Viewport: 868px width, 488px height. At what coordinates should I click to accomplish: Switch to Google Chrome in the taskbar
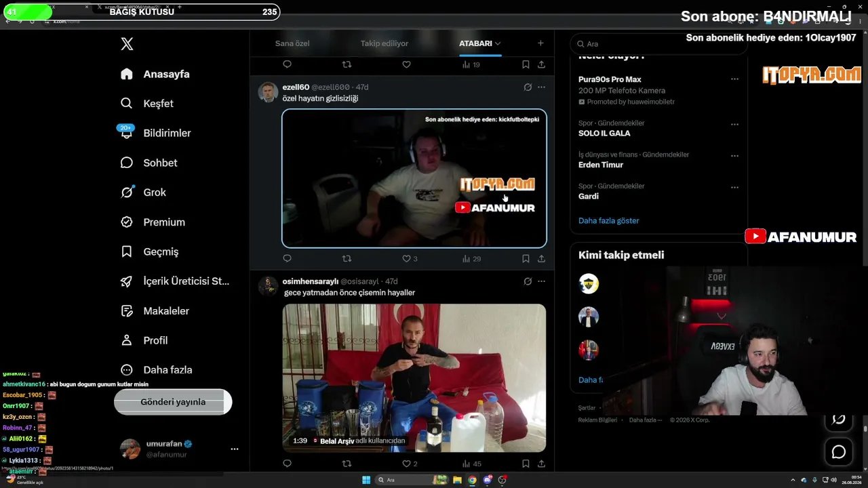(472, 480)
